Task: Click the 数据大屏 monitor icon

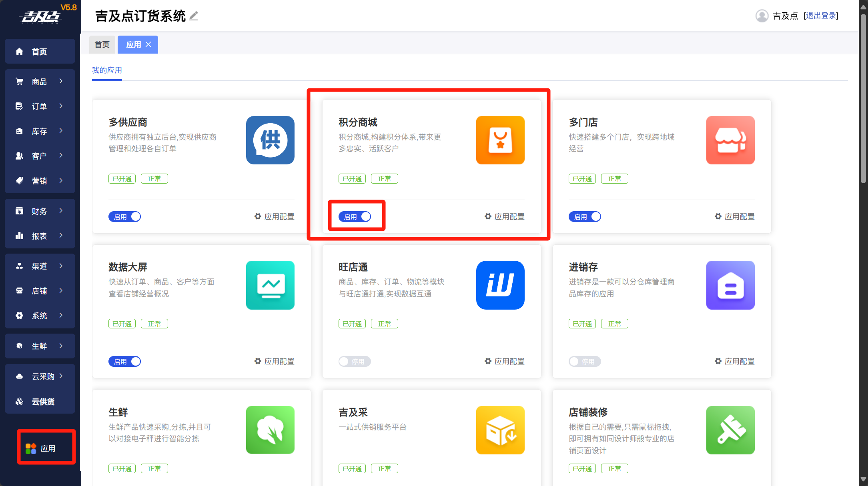Action: tap(270, 285)
